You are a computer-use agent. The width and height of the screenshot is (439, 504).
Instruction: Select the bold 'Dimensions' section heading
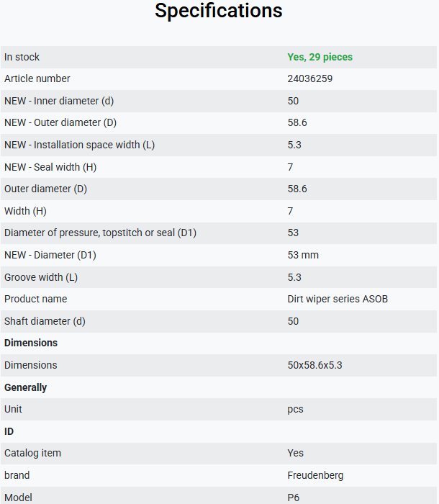tap(31, 343)
